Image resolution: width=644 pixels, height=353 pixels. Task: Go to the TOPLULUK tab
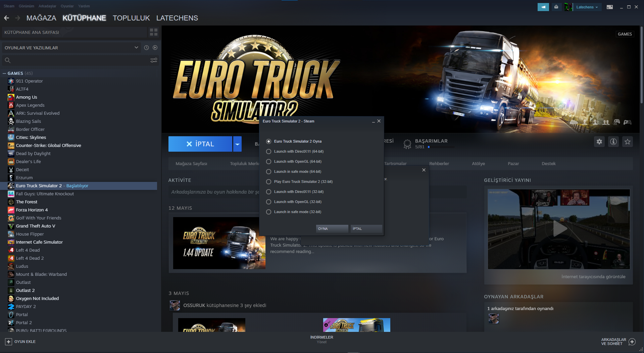click(x=131, y=18)
